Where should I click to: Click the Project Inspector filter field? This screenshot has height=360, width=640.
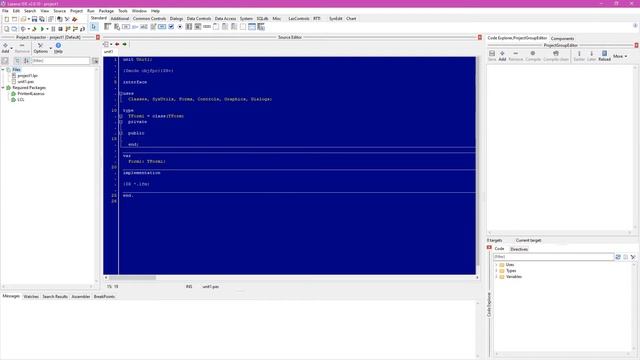point(60,60)
